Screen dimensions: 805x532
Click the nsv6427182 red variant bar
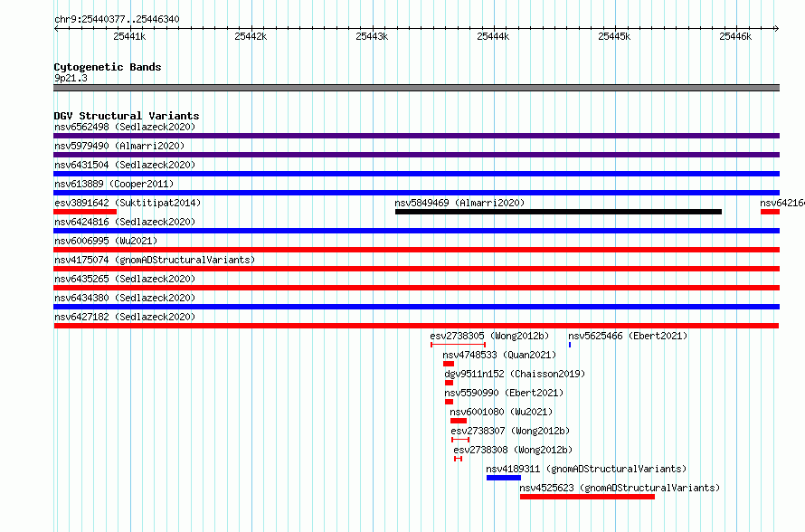[x=416, y=326]
